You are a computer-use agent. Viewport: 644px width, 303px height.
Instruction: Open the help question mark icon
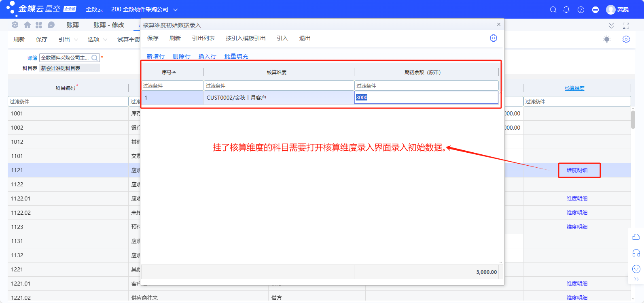coord(581,10)
